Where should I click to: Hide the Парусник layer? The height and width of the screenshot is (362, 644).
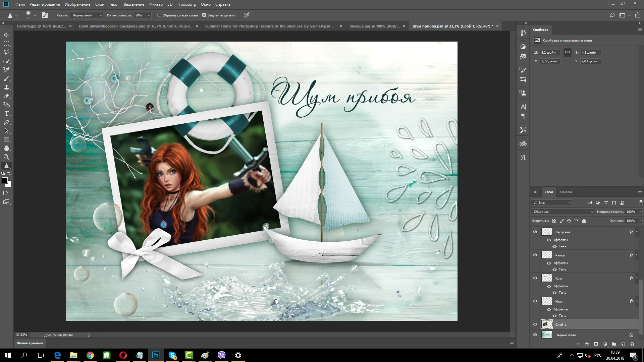(x=535, y=232)
